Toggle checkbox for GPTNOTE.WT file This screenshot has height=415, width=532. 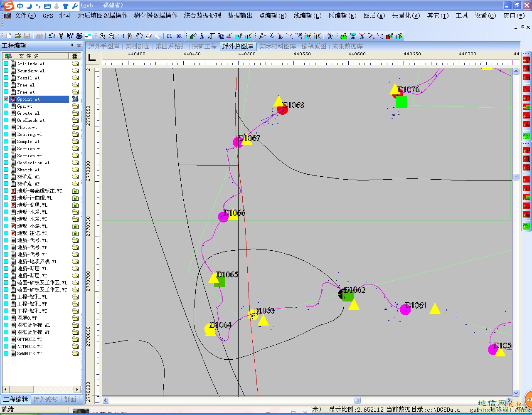click(x=6, y=339)
